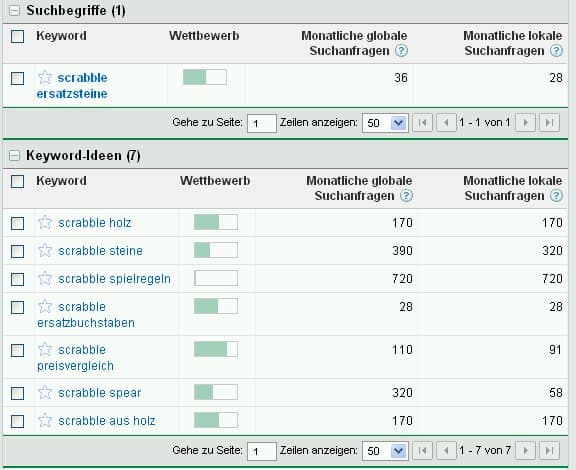Focus the 'Gehe zu Seite' field in Keyword-Ideen
The height and width of the screenshot is (470, 576).
[262, 451]
